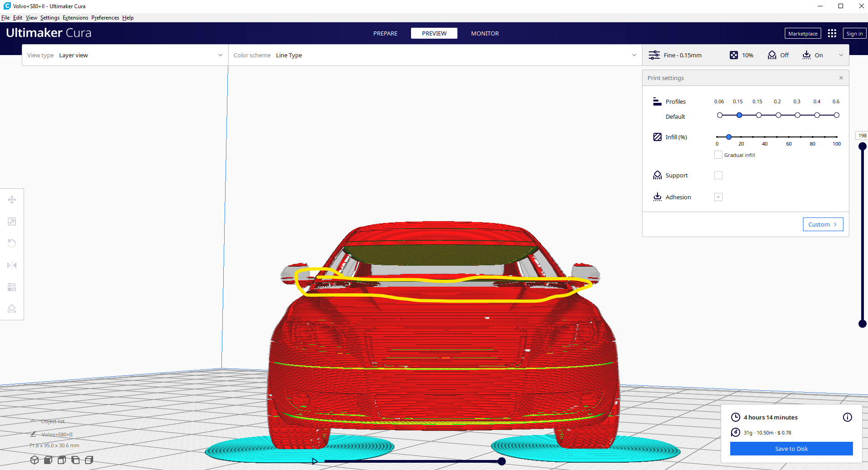Image resolution: width=868 pixels, height=470 pixels.
Task: Select the 0.2 profile radio point
Action: click(x=778, y=115)
